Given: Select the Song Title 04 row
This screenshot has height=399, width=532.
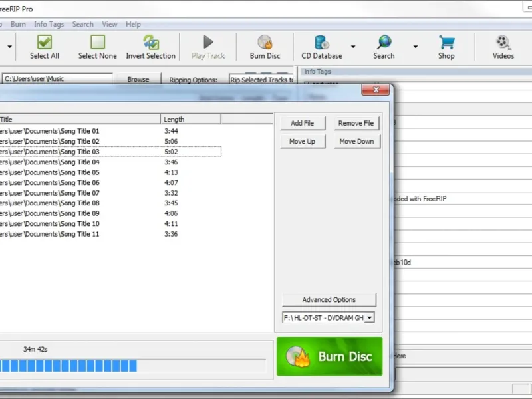Looking at the screenshot, I should pyautogui.click(x=110, y=162).
